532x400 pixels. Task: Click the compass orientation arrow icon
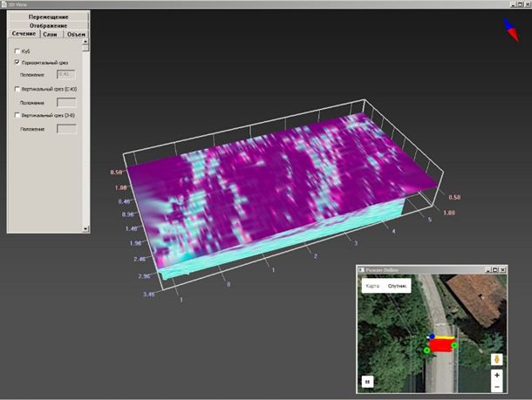(x=511, y=27)
